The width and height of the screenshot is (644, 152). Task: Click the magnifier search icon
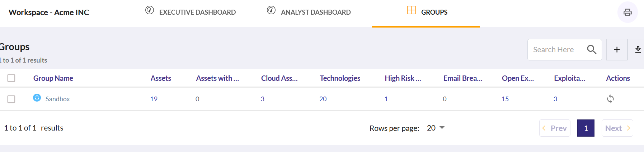point(592,50)
